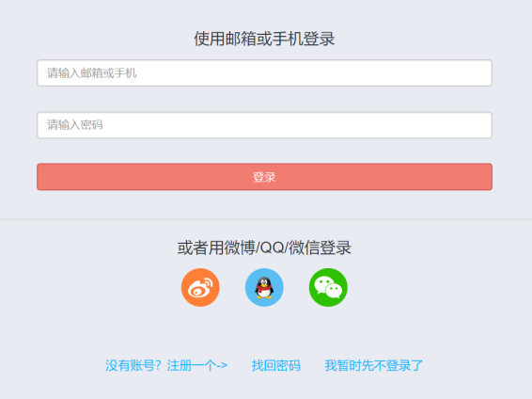Screen dimensions: 532x399
Task: Click the heading 或者用微博/QQ/微信登录
Action: 264,247
